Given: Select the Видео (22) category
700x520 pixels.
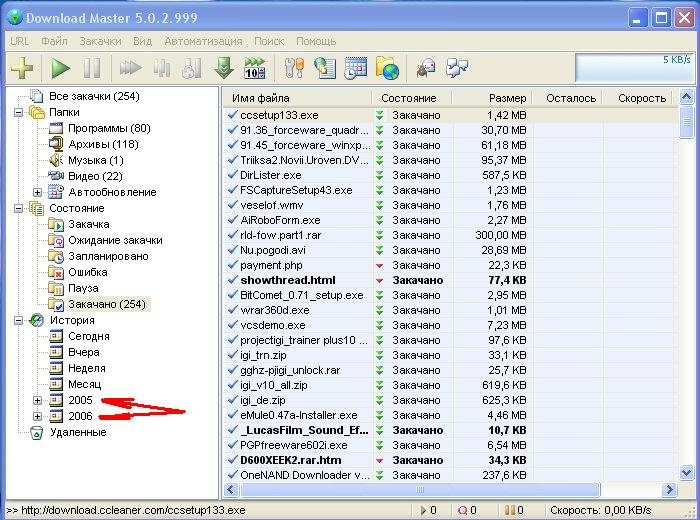Looking at the screenshot, I should pos(95,177).
